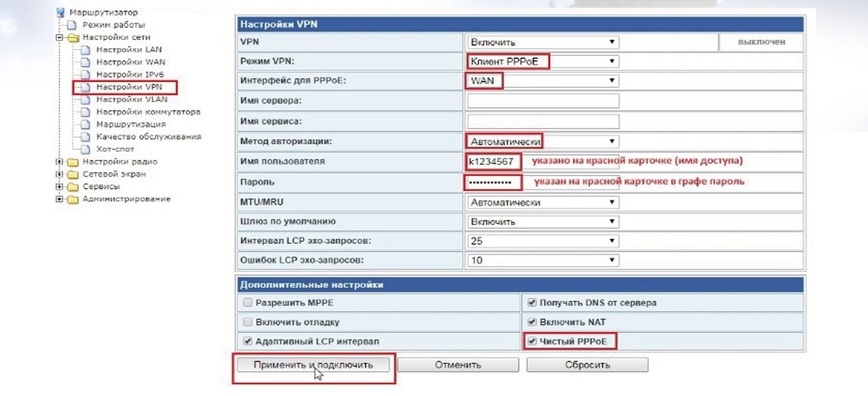This screenshot has width=868, height=396.
Task: Open Настройки IPv6 page
Action: click(x=130, y=75)
